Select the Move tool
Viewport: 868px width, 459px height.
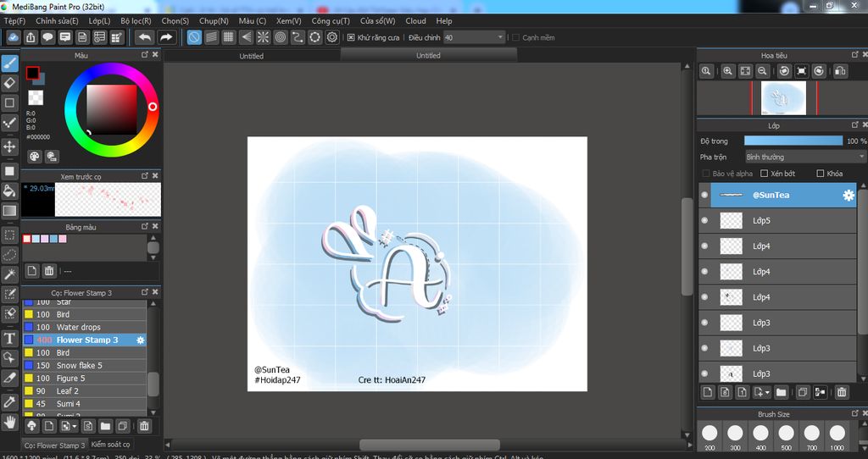pyautogui.click(x=9, y=147)
